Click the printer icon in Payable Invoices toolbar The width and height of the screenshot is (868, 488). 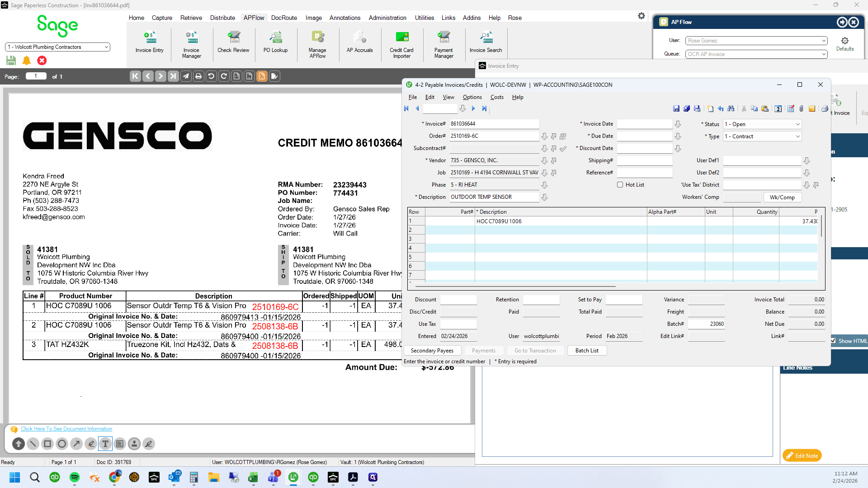pos(825,108)
